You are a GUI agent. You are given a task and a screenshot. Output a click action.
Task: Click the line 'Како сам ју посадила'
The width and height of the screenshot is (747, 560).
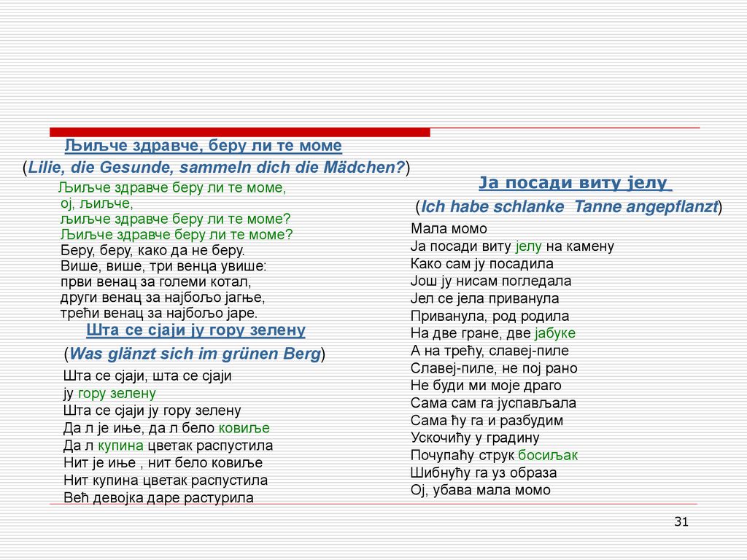click(x=481, y=263)
